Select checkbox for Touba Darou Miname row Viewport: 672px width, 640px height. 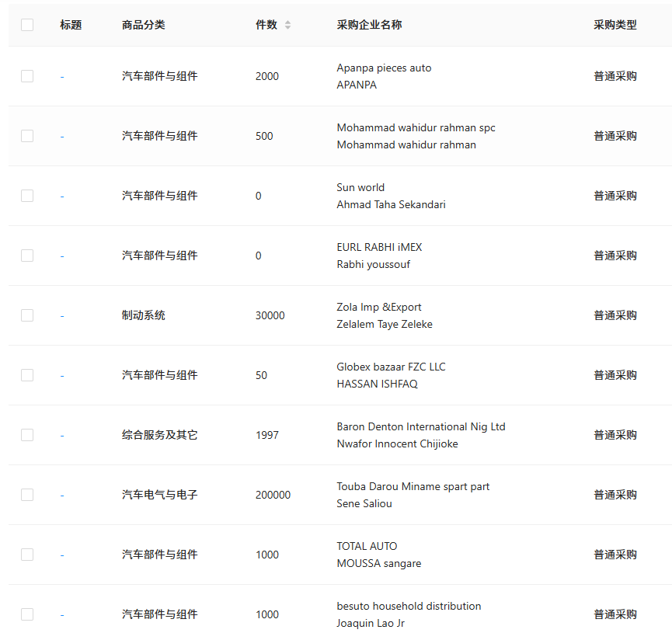[27, 495]
